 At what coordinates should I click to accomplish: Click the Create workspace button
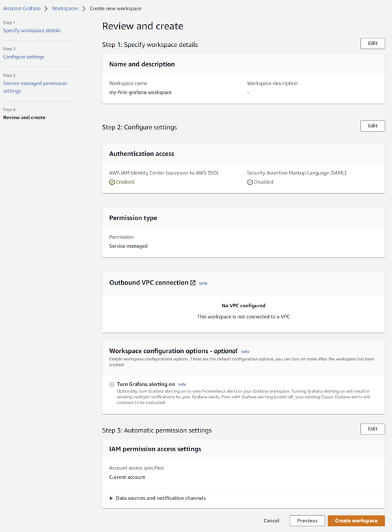coord(356,521)
